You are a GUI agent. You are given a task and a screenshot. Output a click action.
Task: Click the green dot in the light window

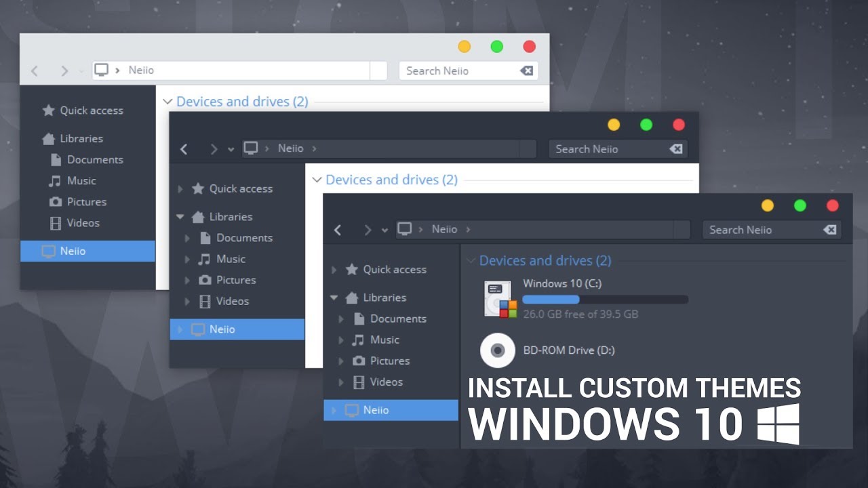(497, 46)
